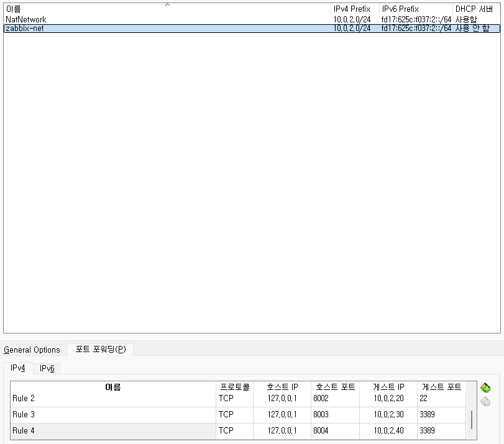Click the 게스트 포트 column header
504x444 pixels.
coord(441,387)
